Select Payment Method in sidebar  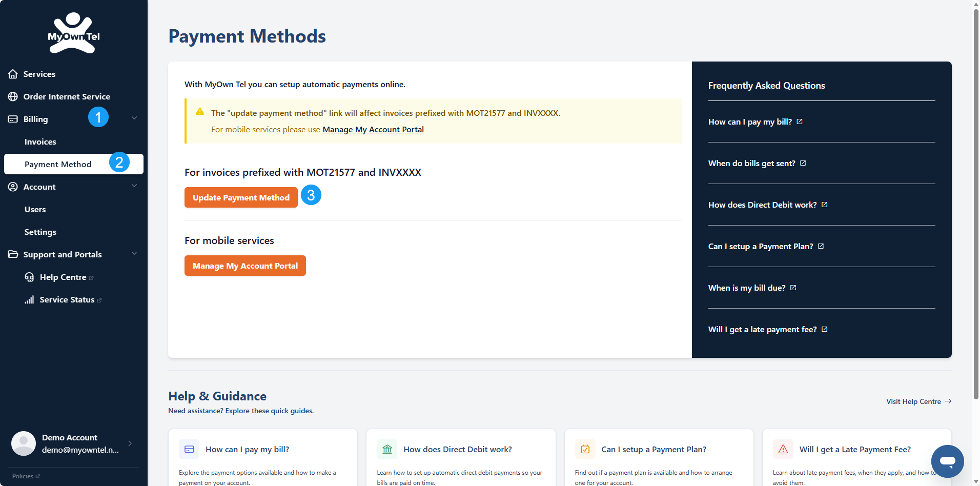[74, 164]
